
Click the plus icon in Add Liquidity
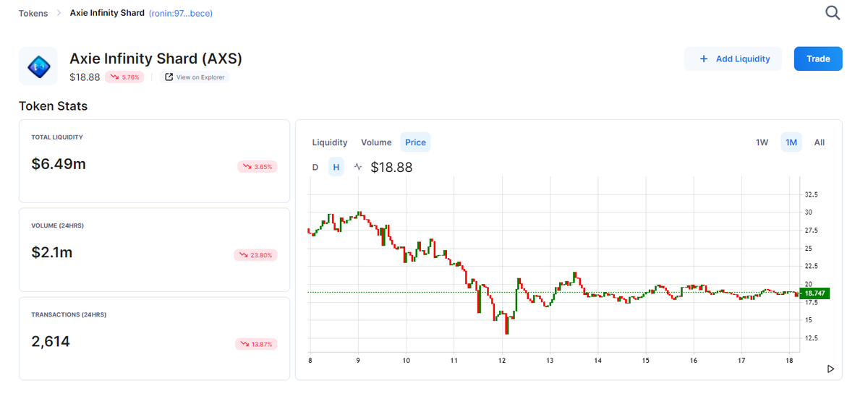[704, 59]
